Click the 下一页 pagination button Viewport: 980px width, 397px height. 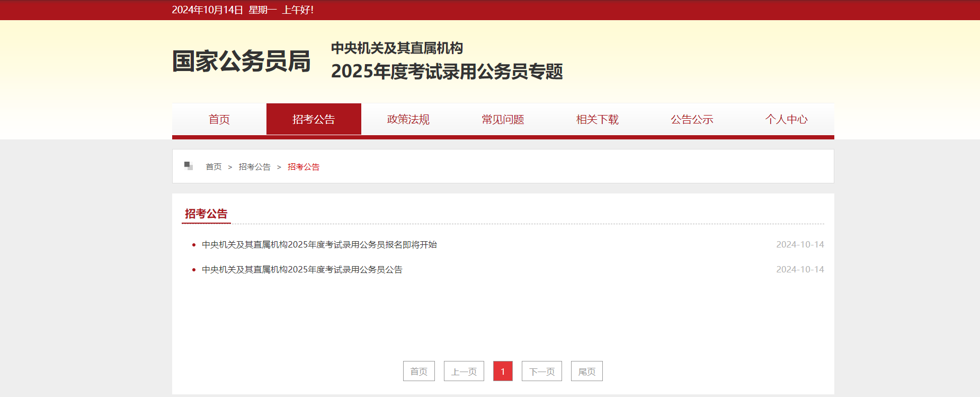(542, 371)
